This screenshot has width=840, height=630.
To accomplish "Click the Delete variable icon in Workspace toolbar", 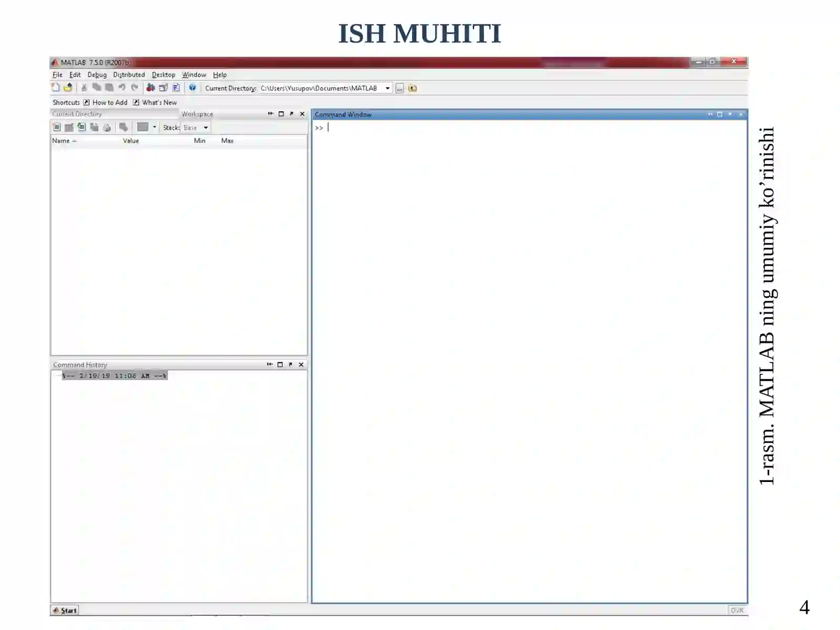I will pyautogui.click(x=123, y=127).
